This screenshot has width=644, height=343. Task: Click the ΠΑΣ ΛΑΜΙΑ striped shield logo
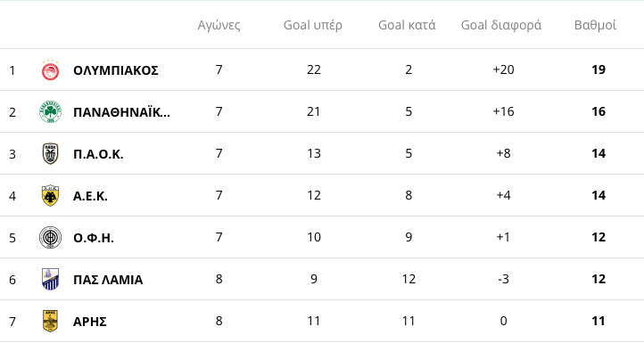tap(50, 279)
